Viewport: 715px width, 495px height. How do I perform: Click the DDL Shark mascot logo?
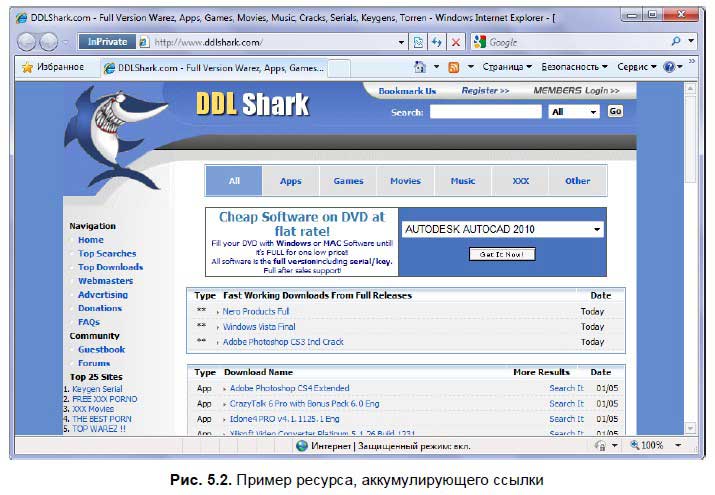114,137
